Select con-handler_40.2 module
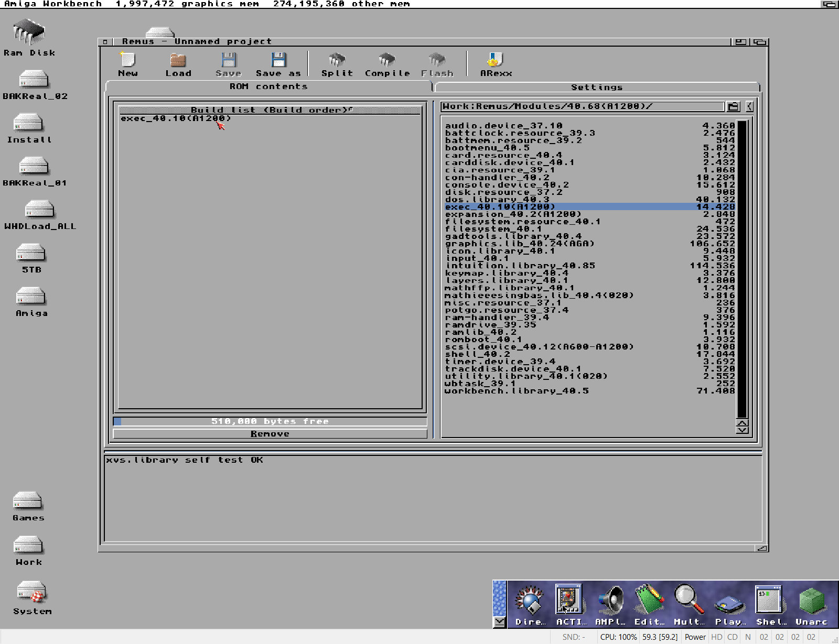 (x=590, y=177)
